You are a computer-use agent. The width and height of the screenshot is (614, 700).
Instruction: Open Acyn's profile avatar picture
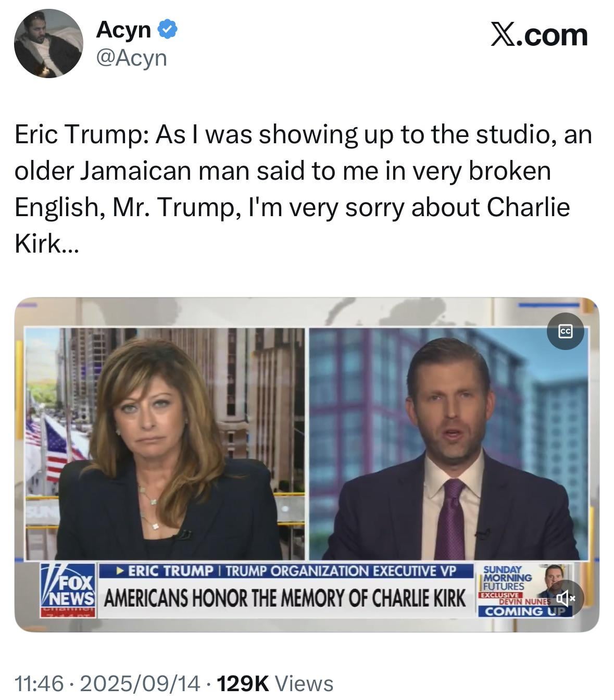pos(48,44)
